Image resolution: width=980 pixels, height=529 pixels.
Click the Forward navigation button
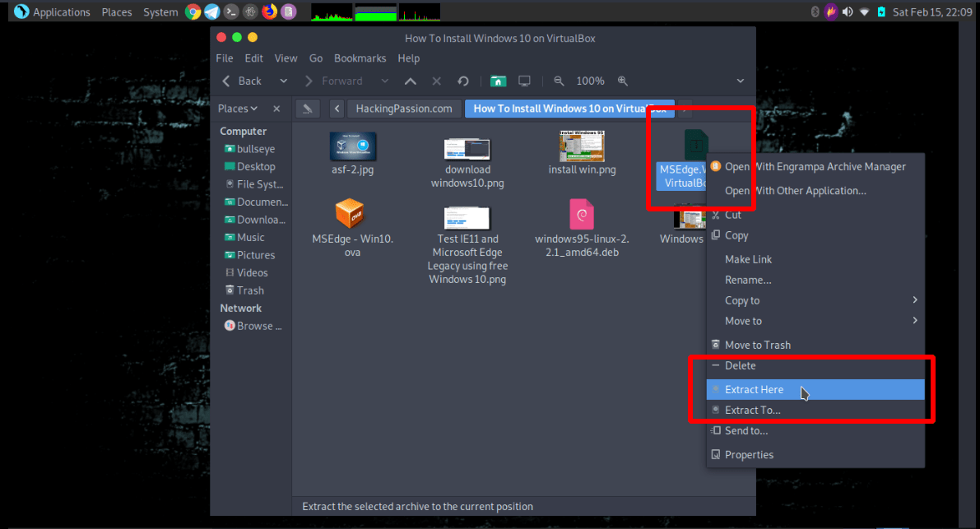pyautogui.click(x=334, y=81)
